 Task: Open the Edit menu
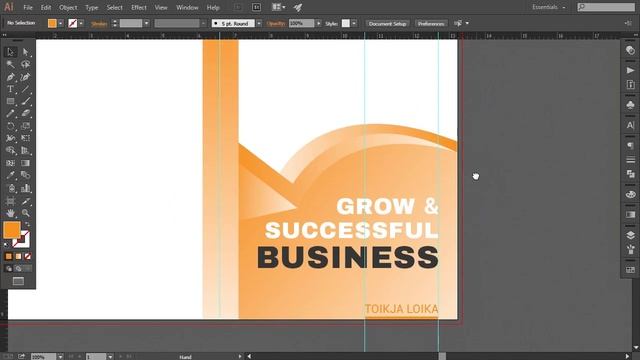click(46, 7)
